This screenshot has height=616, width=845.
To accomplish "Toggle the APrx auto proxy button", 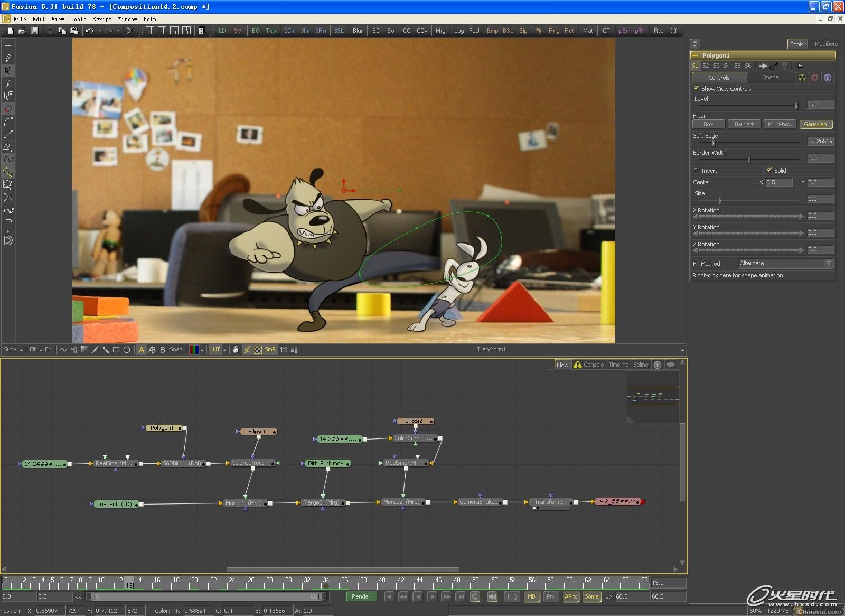I will (x=570, y=596).
